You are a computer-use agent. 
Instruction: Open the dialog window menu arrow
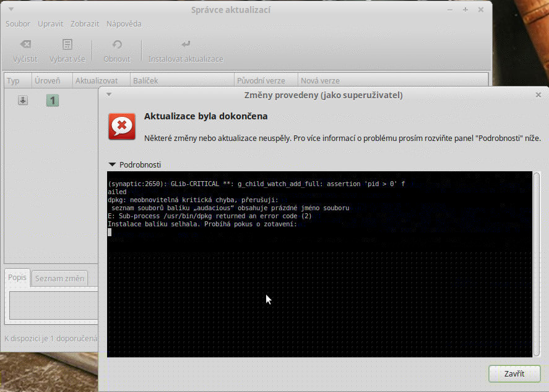point(109,95)
